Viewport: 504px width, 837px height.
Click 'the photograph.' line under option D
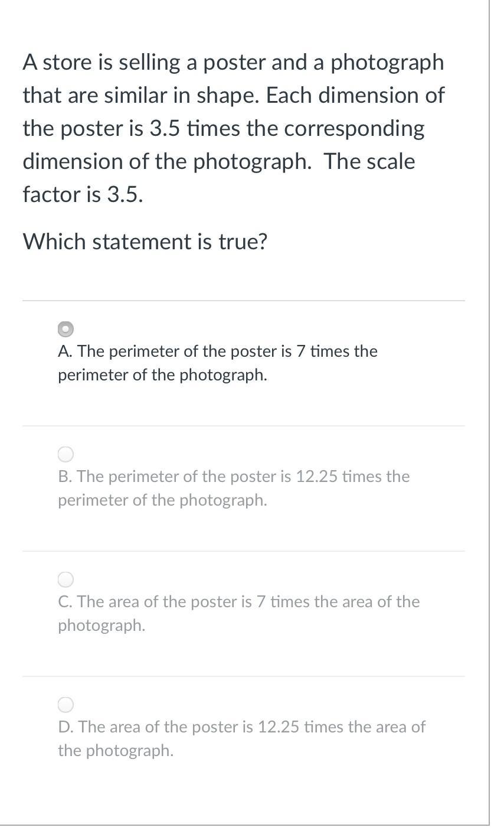pos(116,751)
